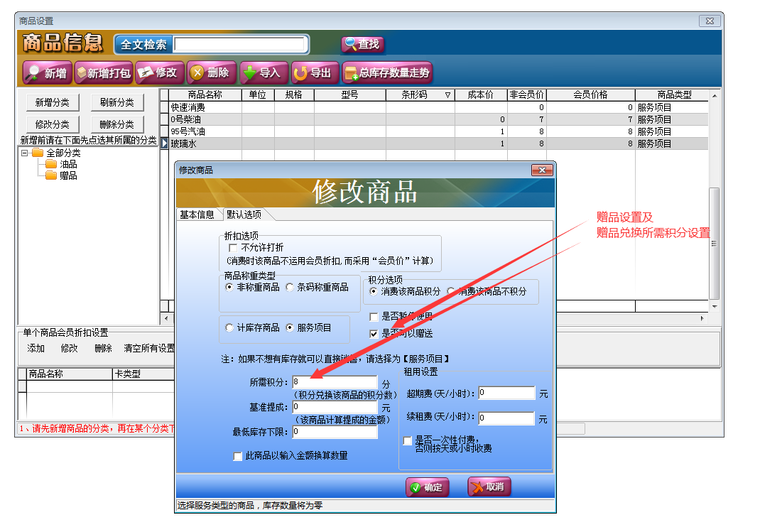
Task: Enable the 不允许打折 checkbox
Action: click(233, 248)
